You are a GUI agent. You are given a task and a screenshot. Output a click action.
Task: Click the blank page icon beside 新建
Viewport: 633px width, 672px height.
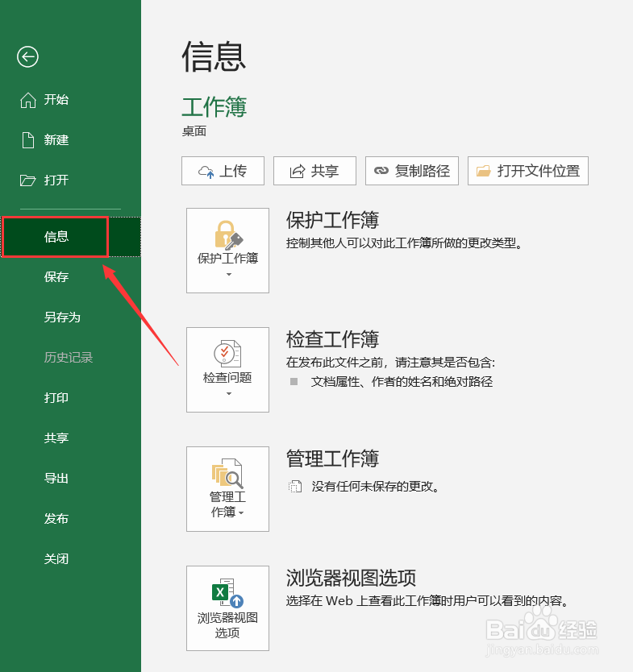(x=28, y=140)
